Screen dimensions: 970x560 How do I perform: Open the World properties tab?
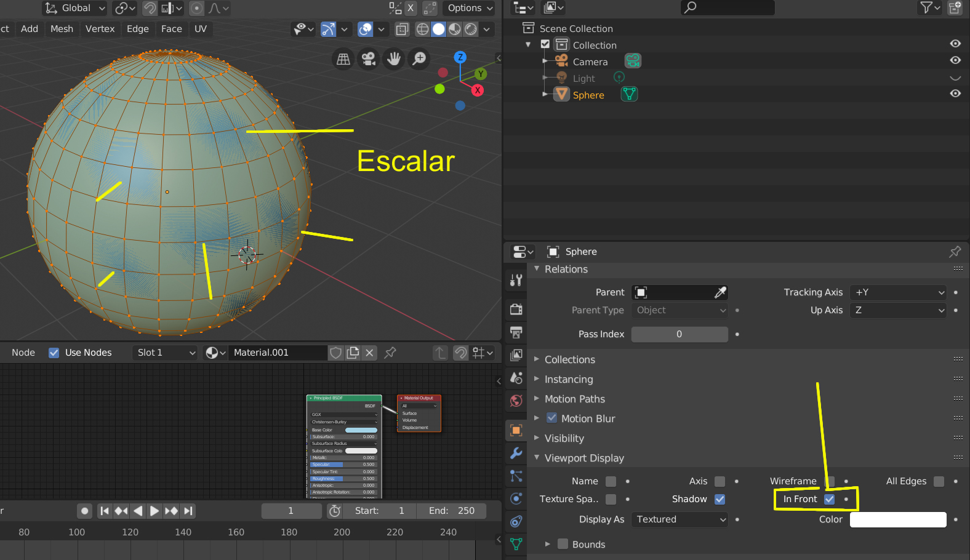516,401
